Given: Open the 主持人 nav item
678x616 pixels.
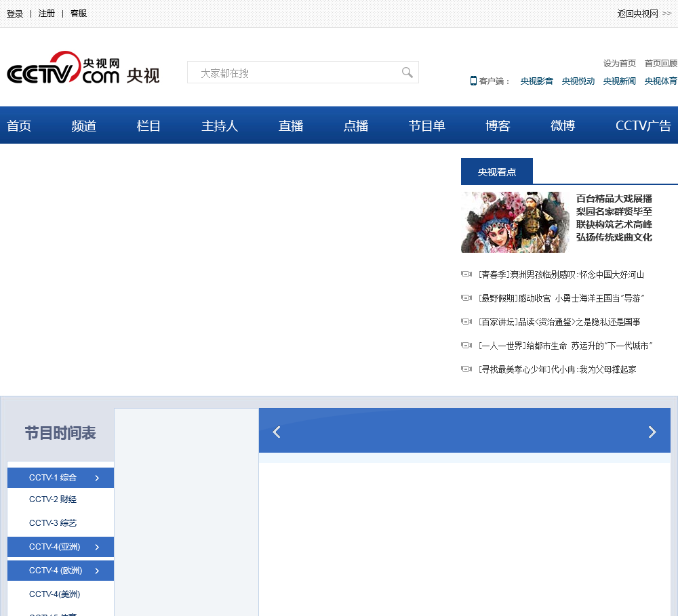Looking at the screenshot, I should (x=220, y=126).
